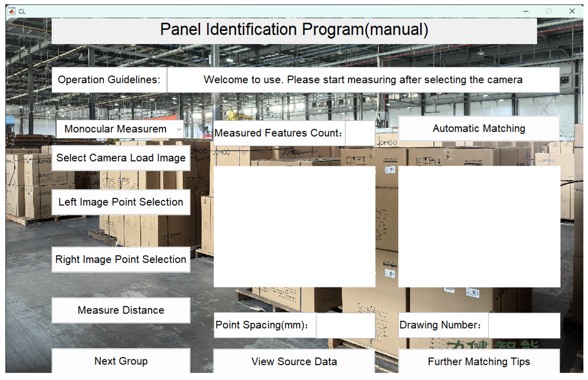Open the measurement mode combo box
This screenshot has width=588, height=380.
tap(116, 129)
